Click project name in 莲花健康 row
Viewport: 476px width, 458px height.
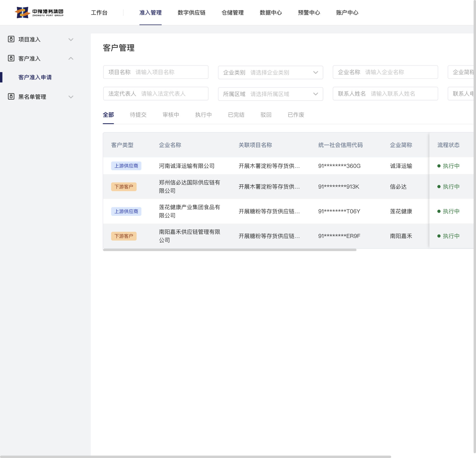point(269,211)
